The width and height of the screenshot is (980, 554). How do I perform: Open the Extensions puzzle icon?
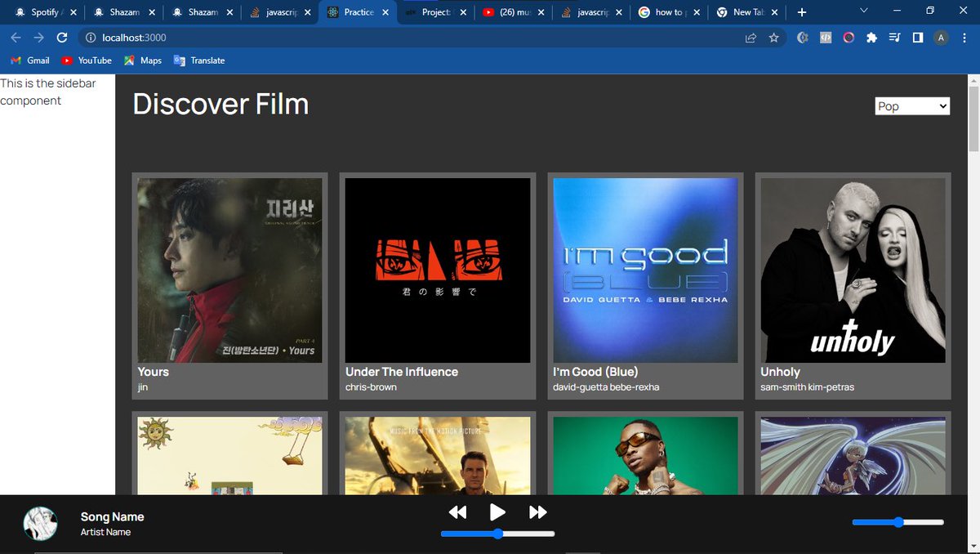click(872, 38)
